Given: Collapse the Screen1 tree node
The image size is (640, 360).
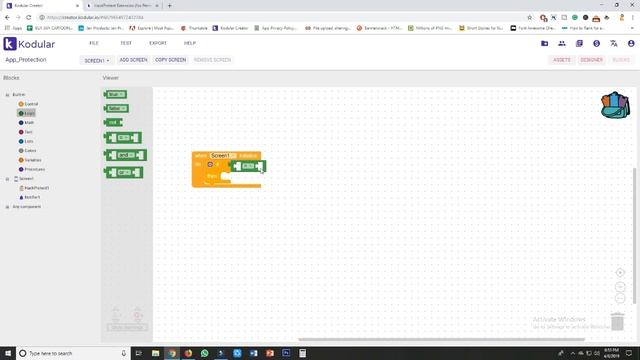Looking at the screenshot, I should 7,179.
